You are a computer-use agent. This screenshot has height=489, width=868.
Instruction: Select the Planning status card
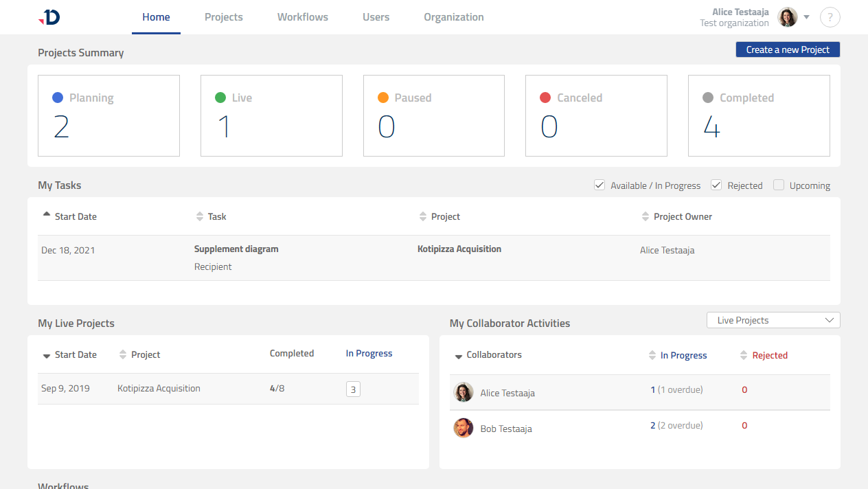coord(108,115)
